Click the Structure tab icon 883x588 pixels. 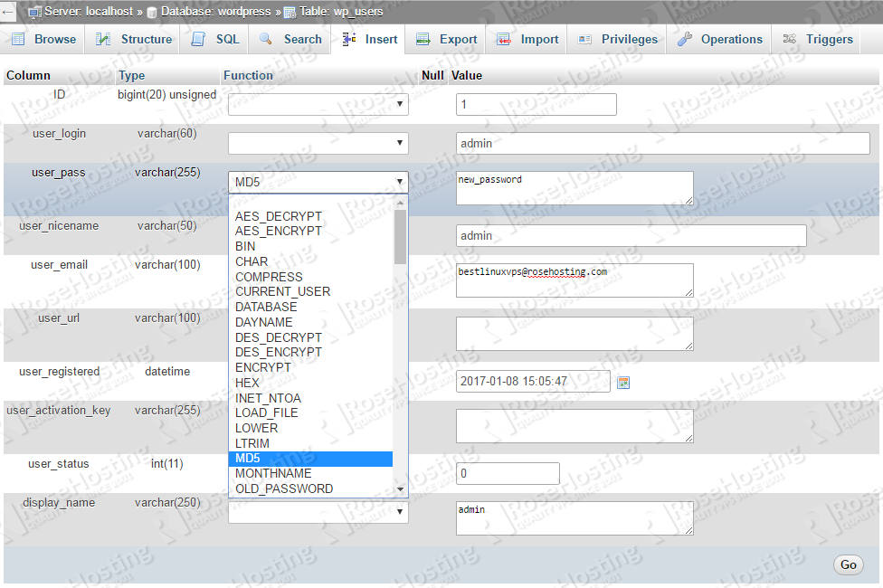tap(103, 39)
